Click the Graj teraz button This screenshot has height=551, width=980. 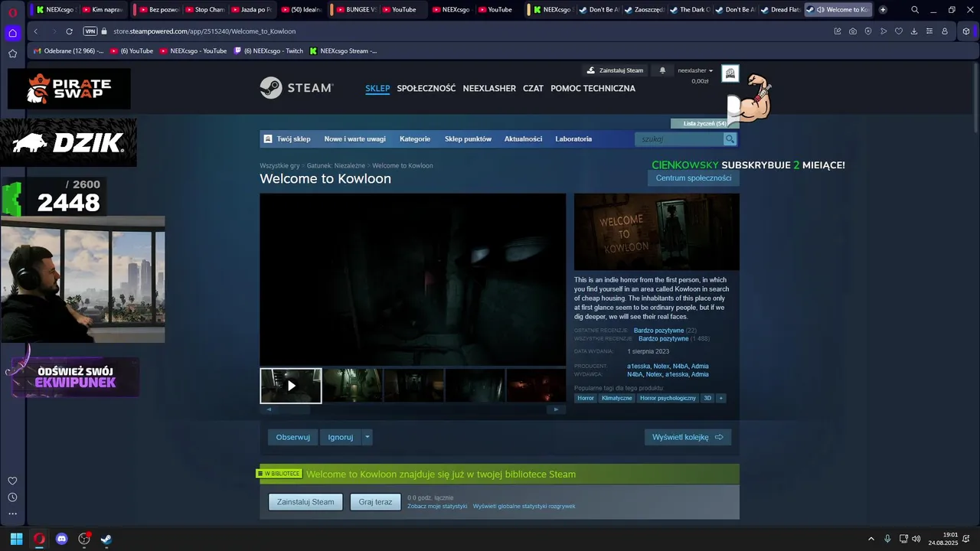pos(375,502)
